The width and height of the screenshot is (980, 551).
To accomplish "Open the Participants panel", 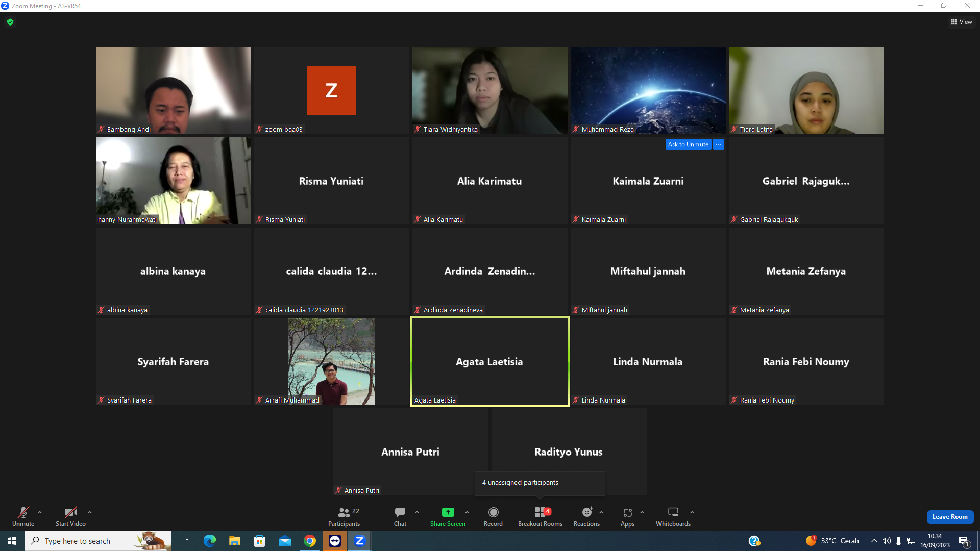I will tap(344, 516).
